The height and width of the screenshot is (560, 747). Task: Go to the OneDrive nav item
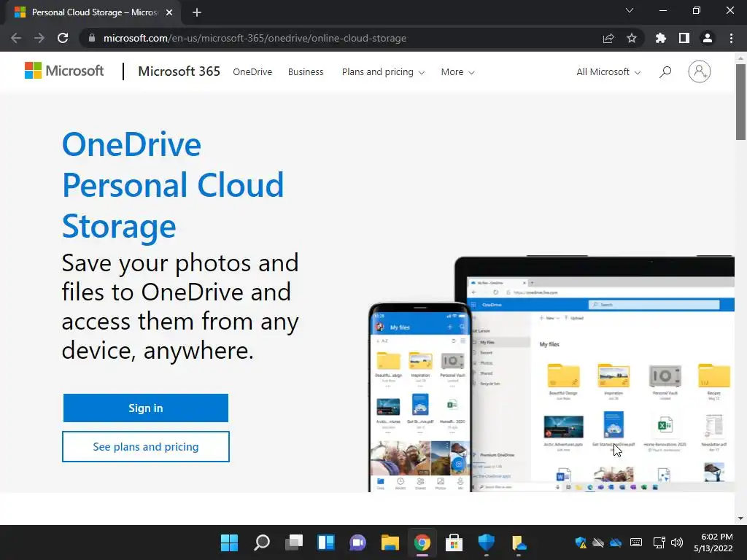click(252, 72)
